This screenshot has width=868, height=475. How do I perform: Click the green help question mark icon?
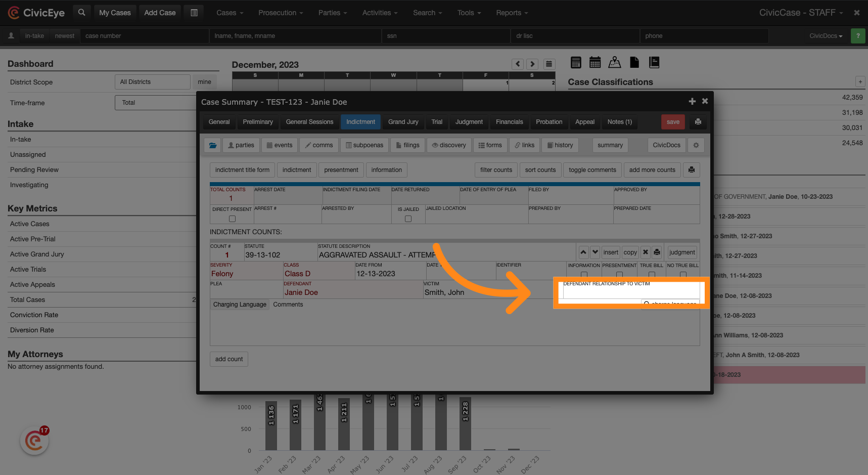[858, 36]
